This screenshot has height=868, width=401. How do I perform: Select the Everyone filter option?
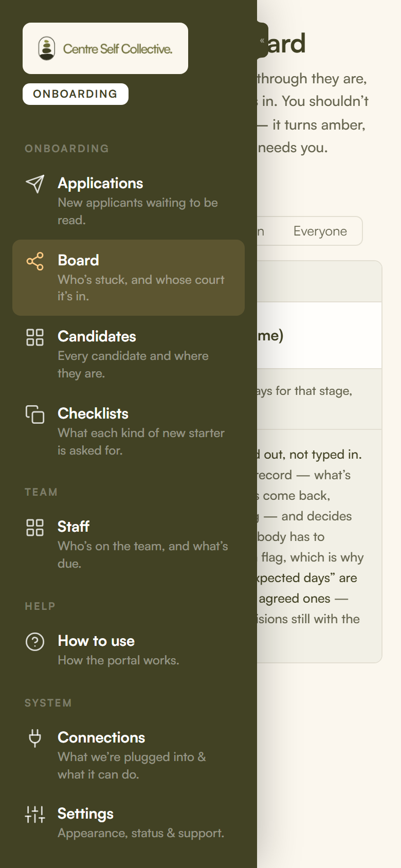(x=320, y=231)
